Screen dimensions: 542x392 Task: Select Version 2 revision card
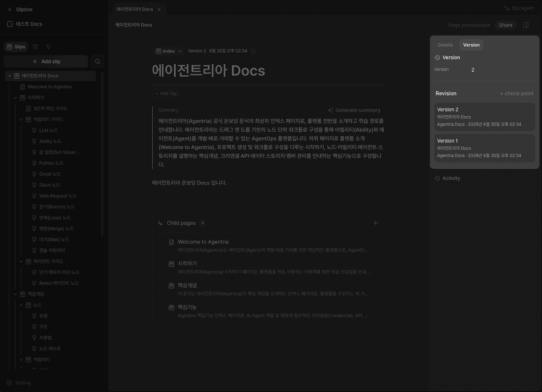click(x=484, y=117)
